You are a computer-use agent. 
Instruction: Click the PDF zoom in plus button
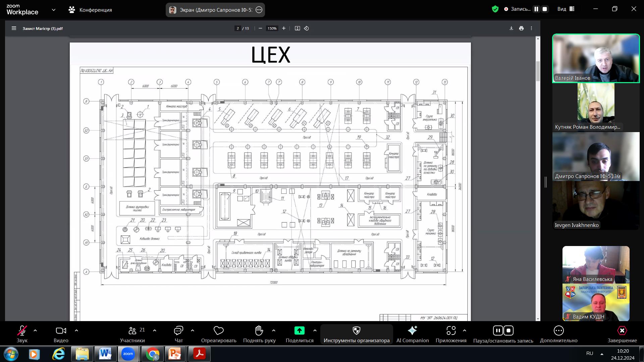click(x=284, y=28)
